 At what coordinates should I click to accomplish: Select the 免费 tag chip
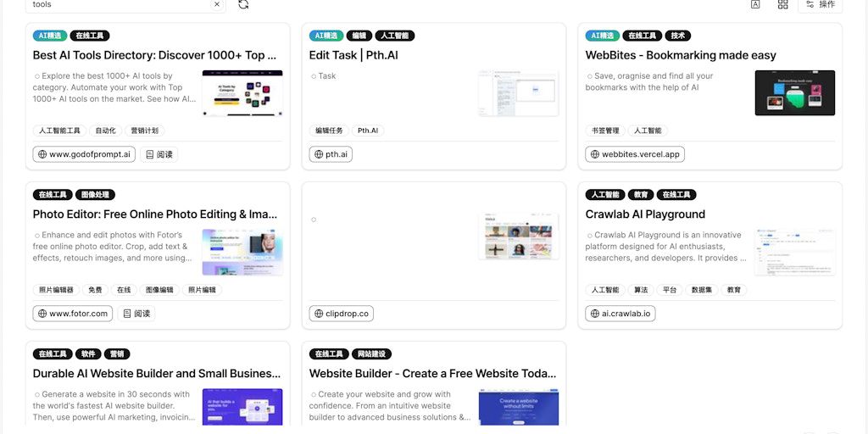click(95, 290)
